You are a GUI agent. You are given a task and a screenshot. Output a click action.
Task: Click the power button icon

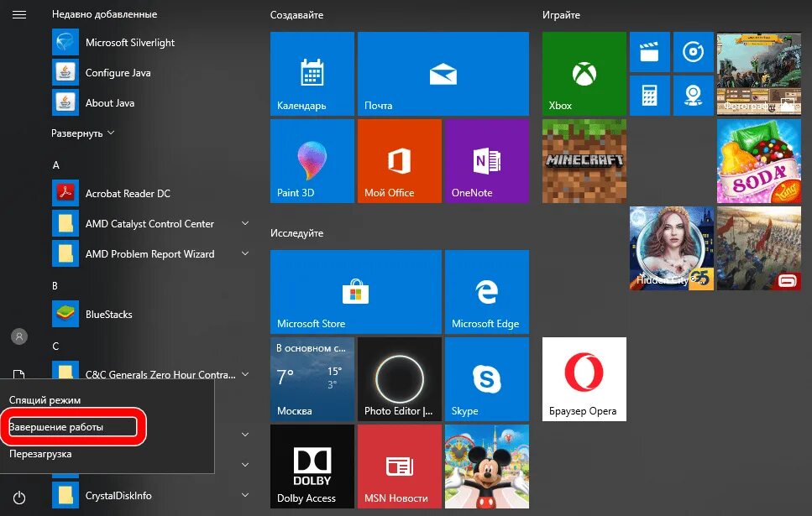coord(19,498)
